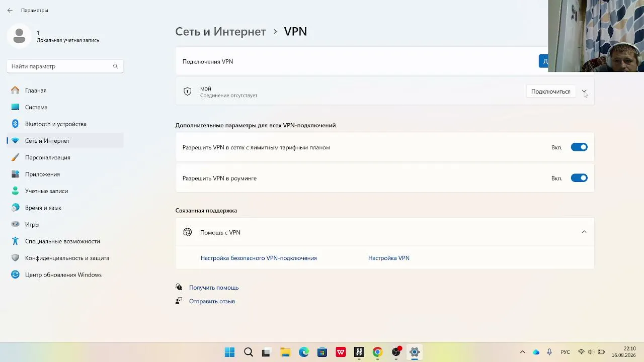Open Bluetooth и устройства section
This screenshot has width=644, height=362.
click(x=65, y=124)
